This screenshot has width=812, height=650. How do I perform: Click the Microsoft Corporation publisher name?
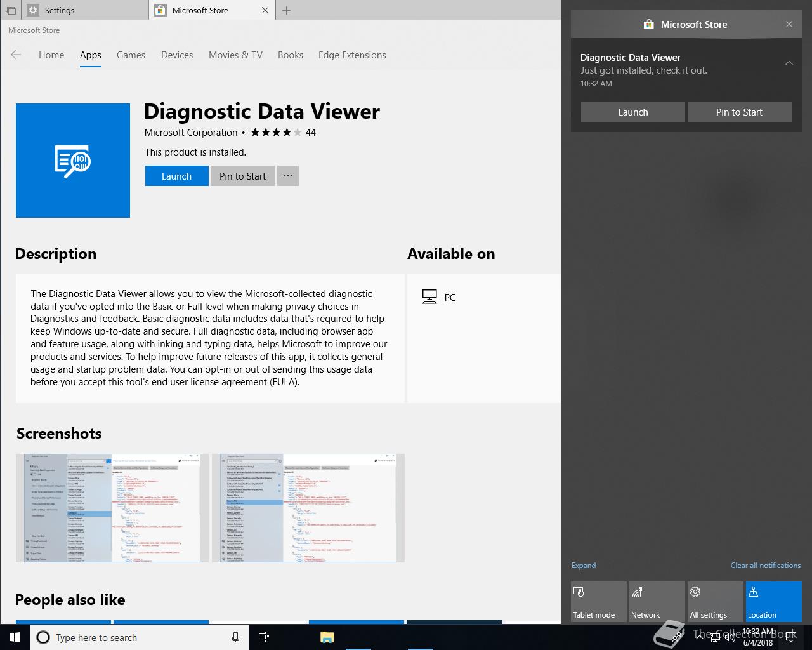tap(191, 133)
